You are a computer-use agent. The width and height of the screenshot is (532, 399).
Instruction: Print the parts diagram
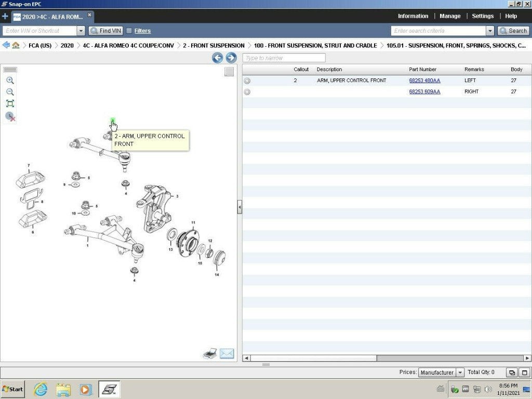pyautogui.click(x=210, y=353)
